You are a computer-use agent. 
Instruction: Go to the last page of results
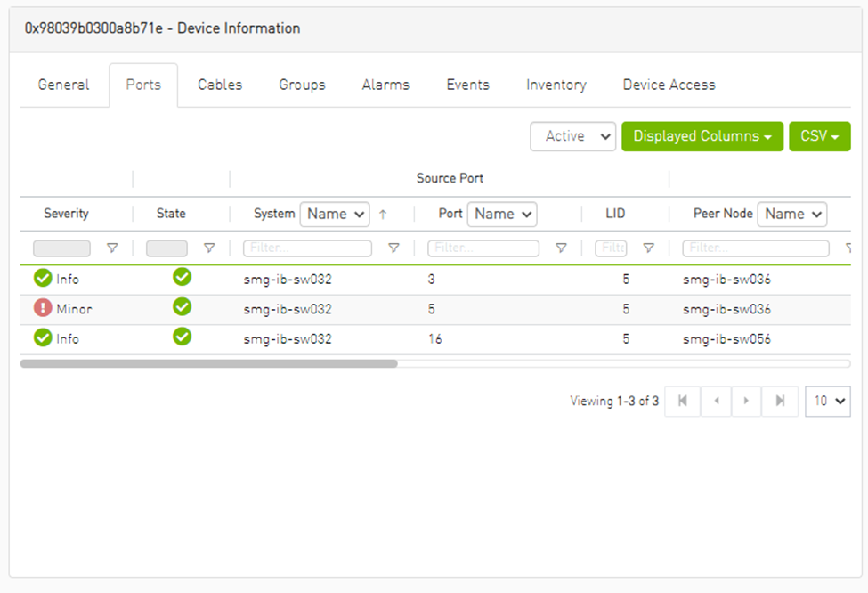click(780, 401)
